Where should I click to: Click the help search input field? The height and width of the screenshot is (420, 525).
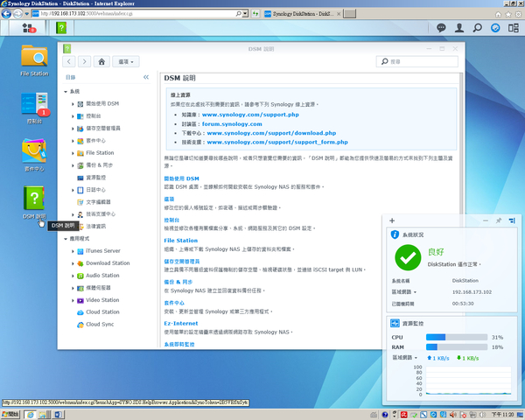[420, 62]
